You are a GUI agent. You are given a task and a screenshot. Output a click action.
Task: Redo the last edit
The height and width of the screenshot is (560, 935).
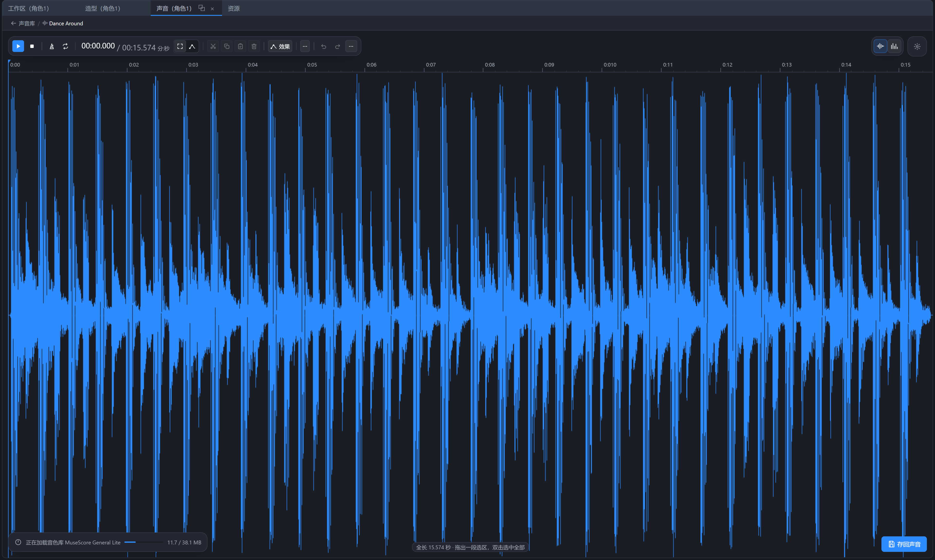338,47
